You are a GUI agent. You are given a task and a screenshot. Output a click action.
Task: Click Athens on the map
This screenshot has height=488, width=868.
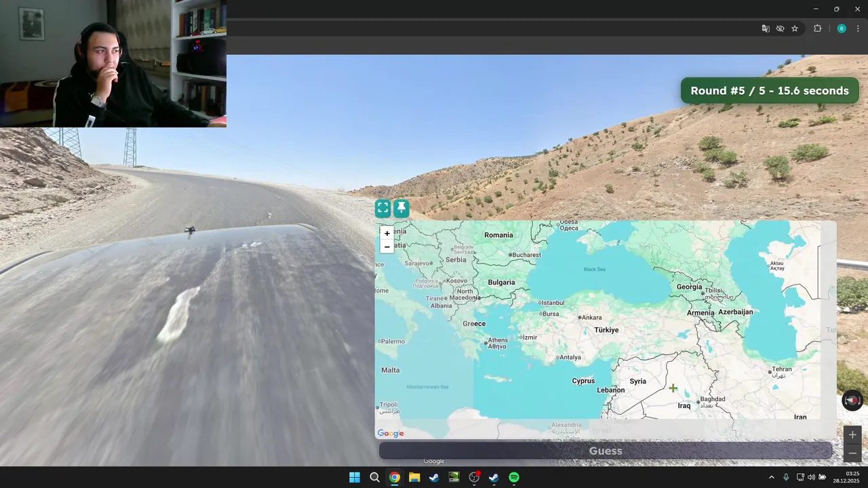tap(496, 342)
